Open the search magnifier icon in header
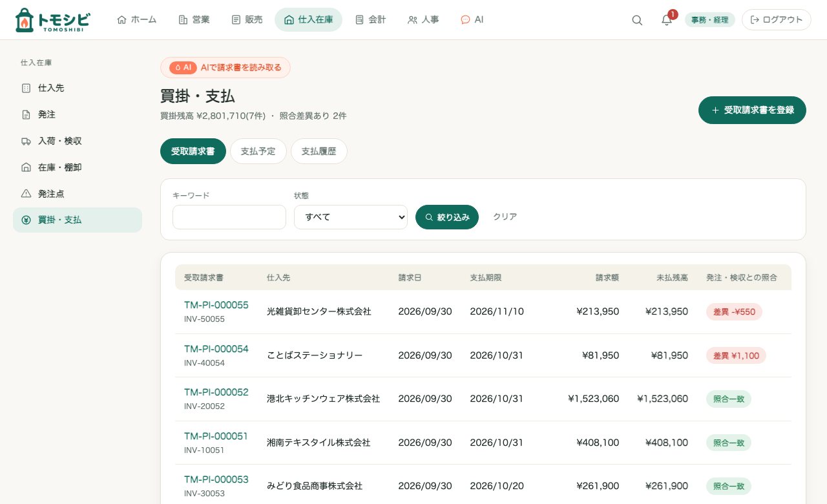The width and height of the screenshot is (827, 504). click(637, 20)
